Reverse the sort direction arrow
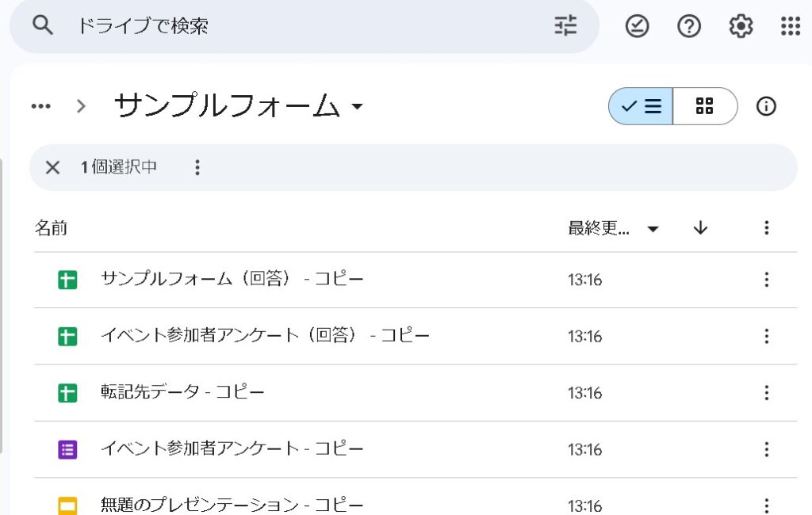812x515 pixels. pos(699,228)
